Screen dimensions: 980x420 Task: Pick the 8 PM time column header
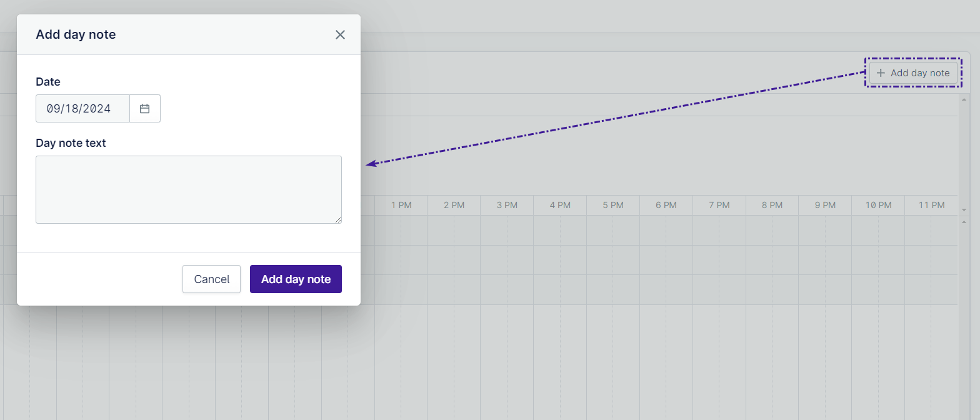773,205
